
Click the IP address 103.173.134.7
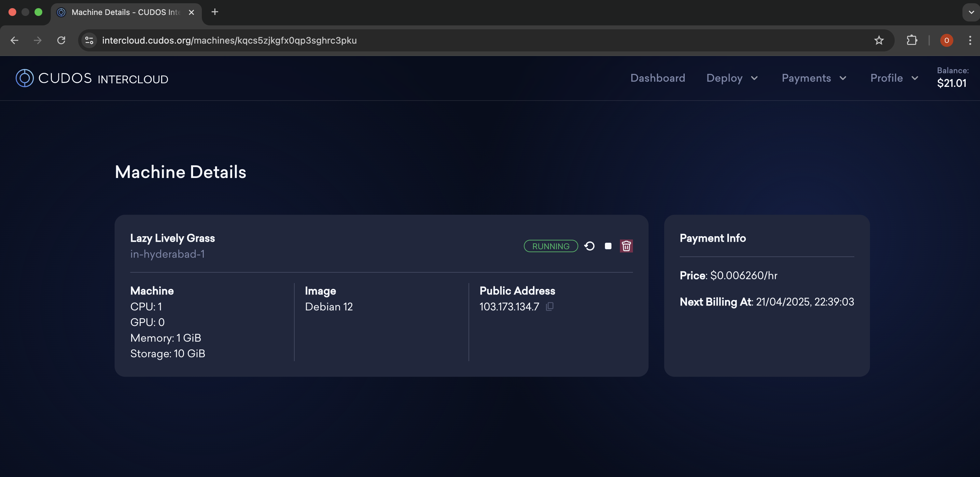coord(509,307)
